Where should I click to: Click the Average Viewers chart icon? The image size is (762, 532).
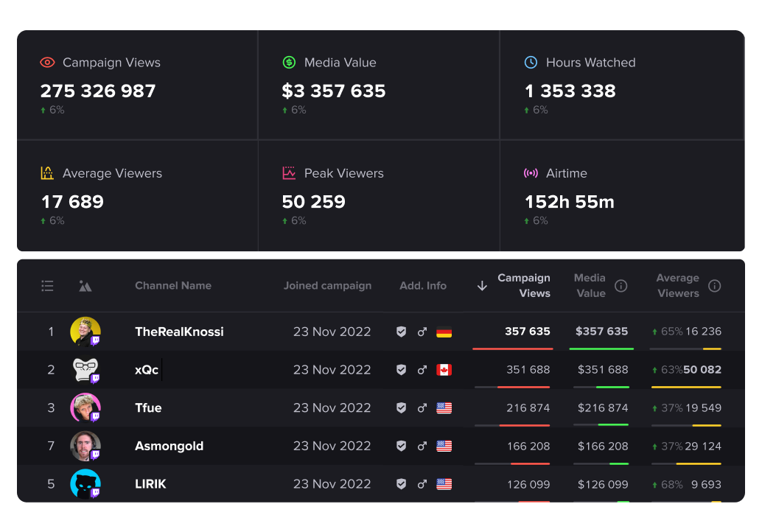(x=46, y=172)
